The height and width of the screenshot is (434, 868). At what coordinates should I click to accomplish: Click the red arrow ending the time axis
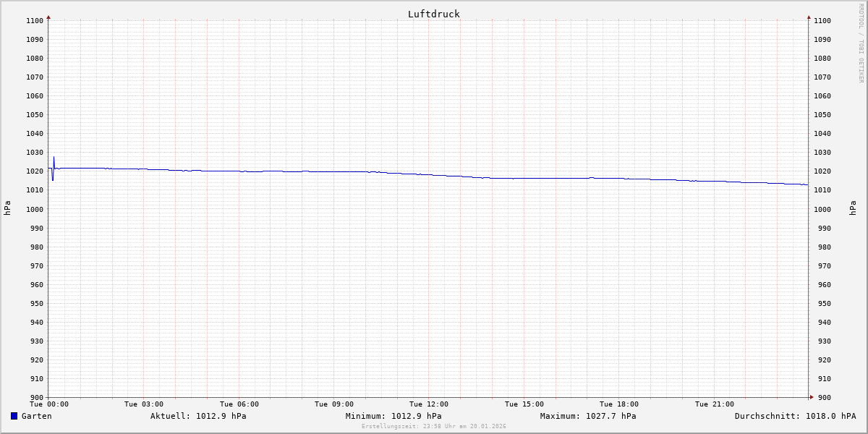point(811,396)
